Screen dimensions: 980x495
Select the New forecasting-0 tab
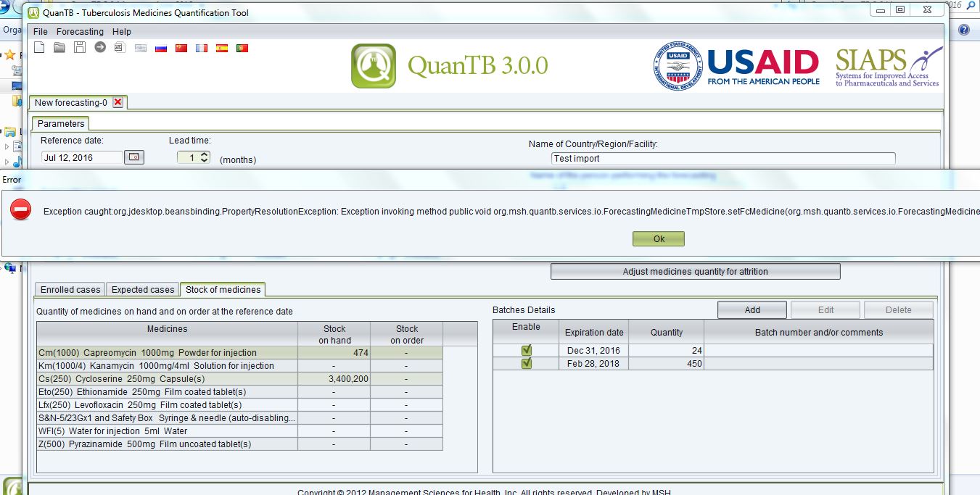pyautogui.click(x=71, y=103)
